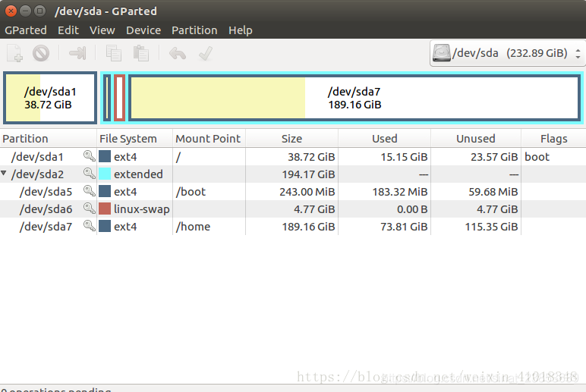Screen dimensions: 586x392
Task: Select /dev/sda7 block in the disk map
Action: 354,98
